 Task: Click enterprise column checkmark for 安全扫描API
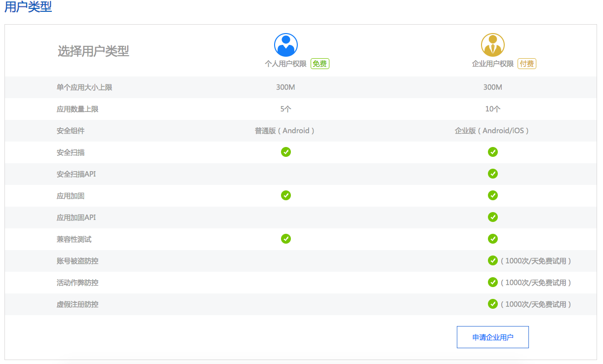[x=492, y=174]
